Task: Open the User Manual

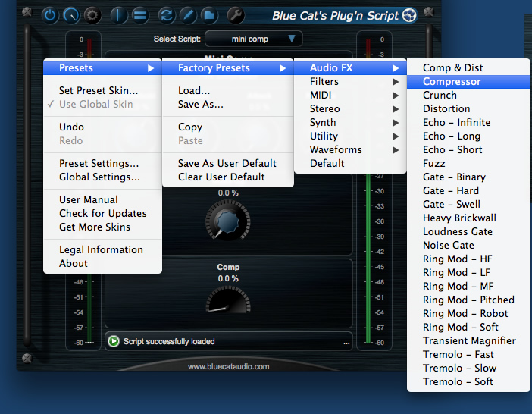Action: pyautogui.click(x=102, y=199)
